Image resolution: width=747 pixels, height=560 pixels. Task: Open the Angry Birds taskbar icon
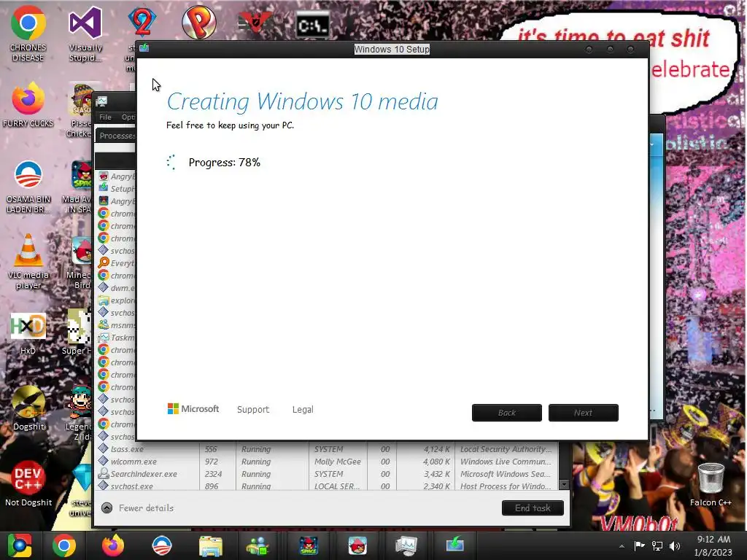pos(357,545)
